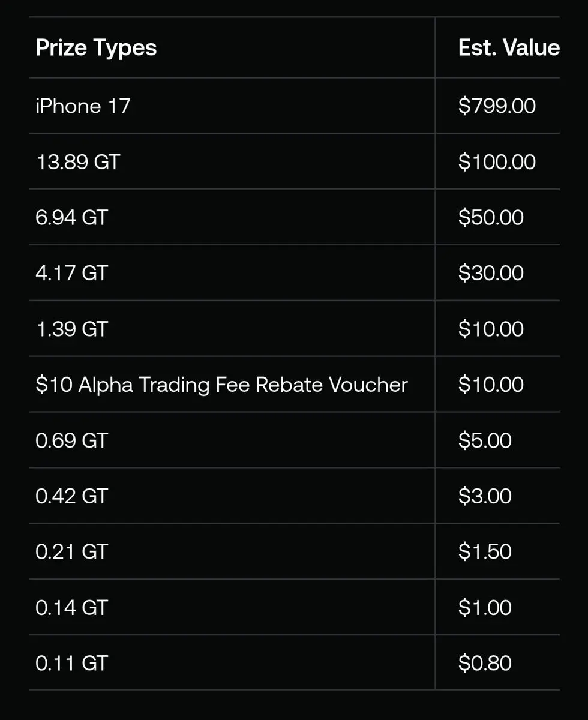Click the $30.00 value cell
Image resolution: width=588 pixels, height=720 pixels.
pos(491,273)
